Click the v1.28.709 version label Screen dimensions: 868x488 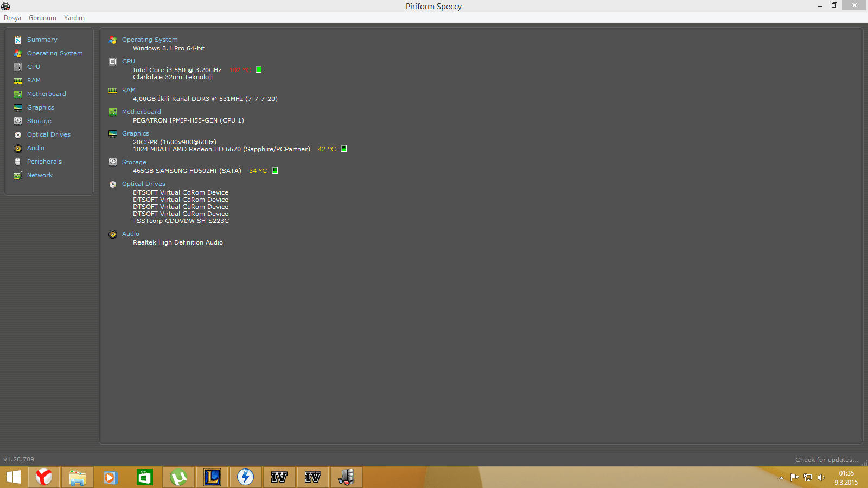click(x=18, y=459)
